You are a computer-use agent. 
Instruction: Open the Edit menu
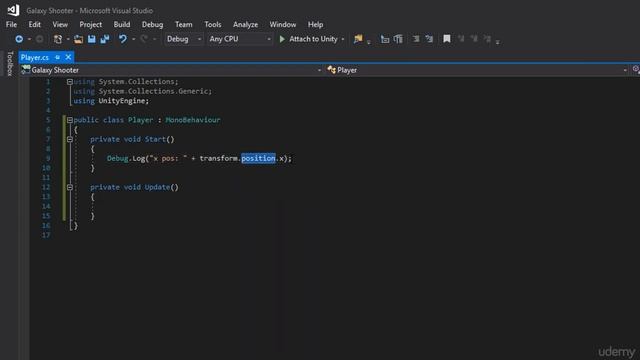click(35, 24)
